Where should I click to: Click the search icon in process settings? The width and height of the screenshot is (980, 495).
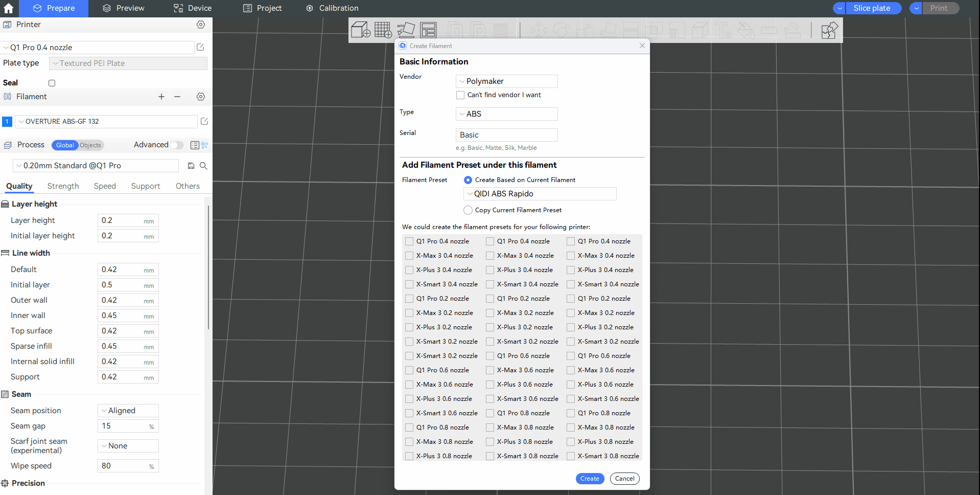203,166
